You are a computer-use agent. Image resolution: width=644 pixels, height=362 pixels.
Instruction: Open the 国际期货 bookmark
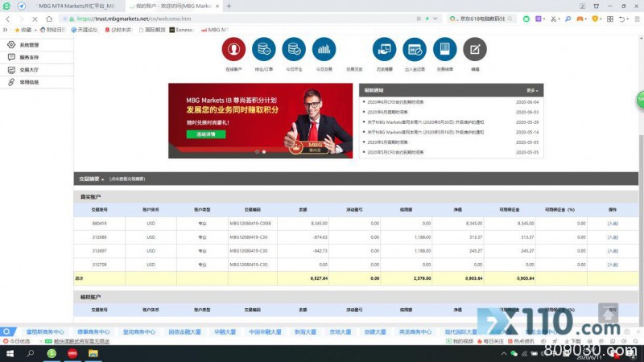click(x=152, y=30)
